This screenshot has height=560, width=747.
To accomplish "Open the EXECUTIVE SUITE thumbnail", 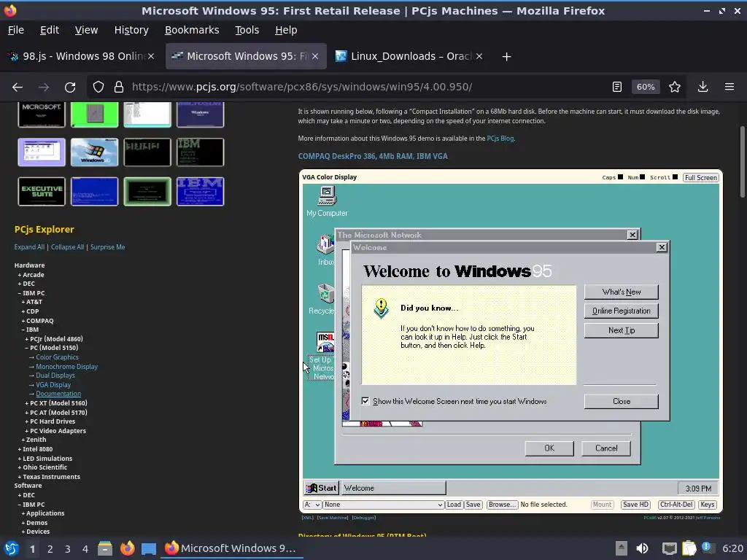I will (42, 192).
